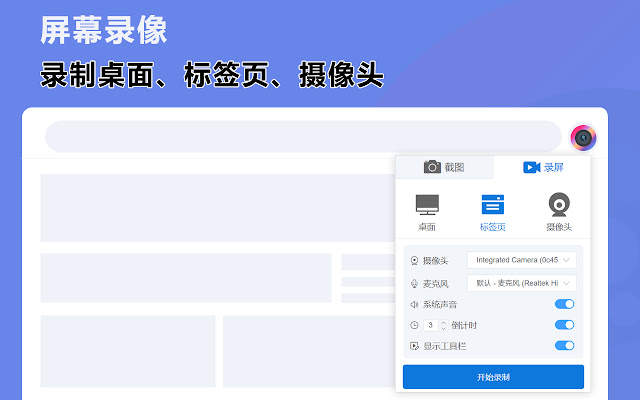Viewport: 640px width, 400px height.
Task: Click the toolbar icon beside 显示工具栏
Action: pos(414,346)
